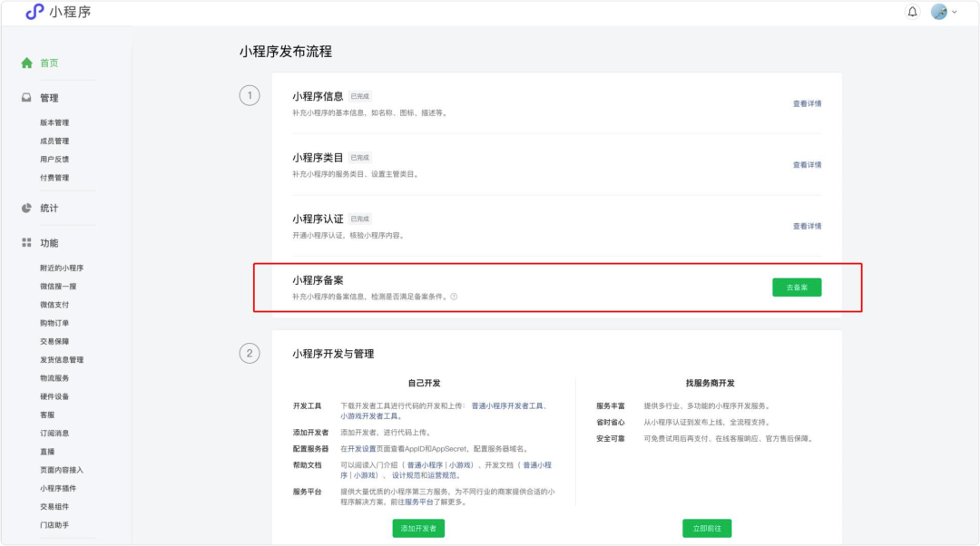Click the 帮助文档 row label
This screenshot has height=546, width=980.
(307, 465)
